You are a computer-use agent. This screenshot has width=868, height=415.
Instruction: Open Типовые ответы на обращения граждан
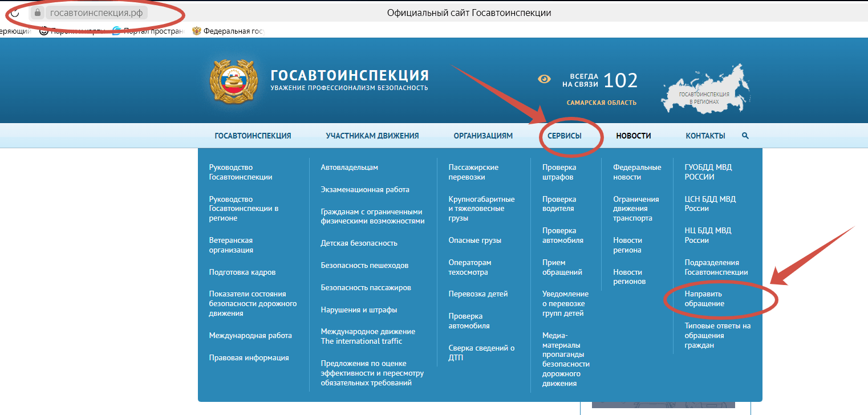pos(717,335)
